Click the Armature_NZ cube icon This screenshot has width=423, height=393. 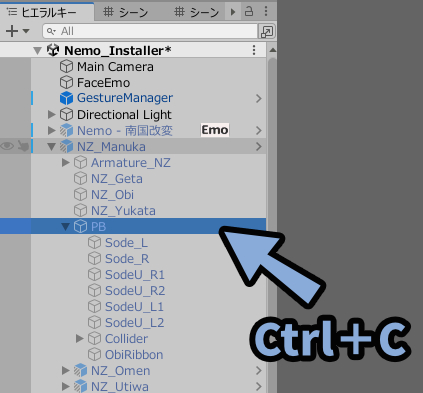pos(80,162)
